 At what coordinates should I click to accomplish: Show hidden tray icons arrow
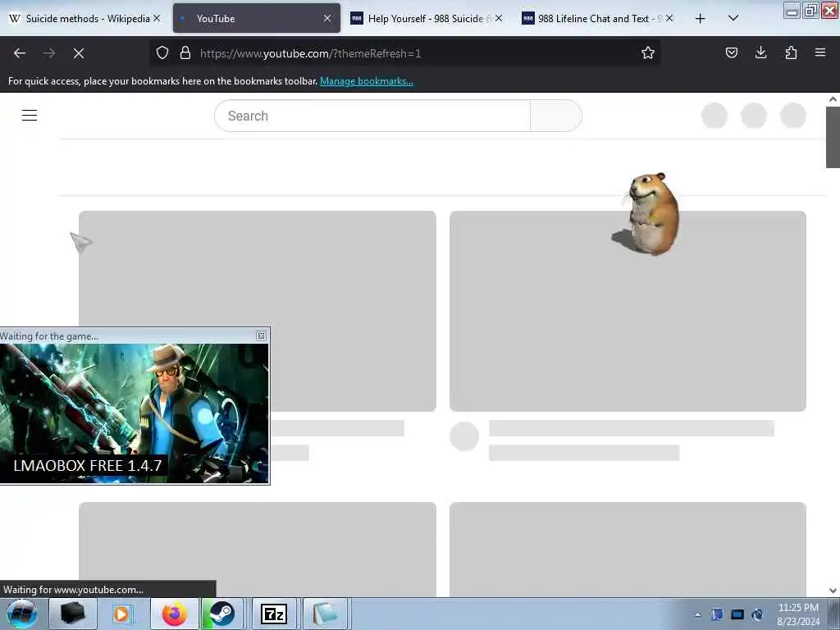coord(697,614)
